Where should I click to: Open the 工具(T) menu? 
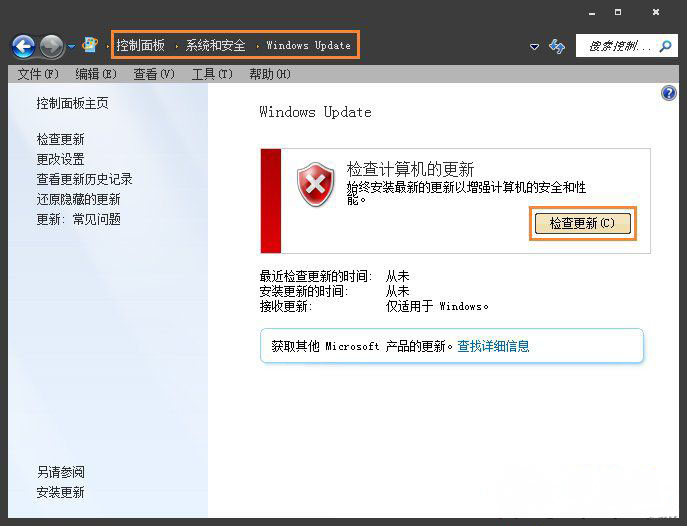pyautogui.click(x=212, y=74)
